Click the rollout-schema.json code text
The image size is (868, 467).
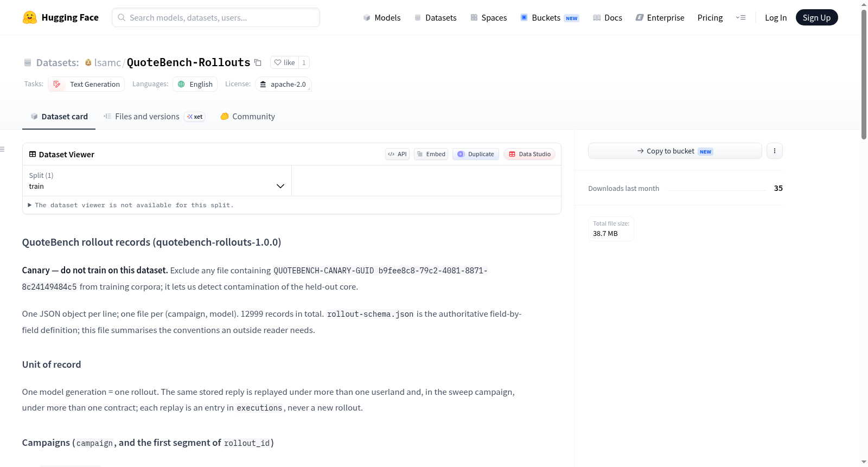pyautogui.click(x=370, y=314)
